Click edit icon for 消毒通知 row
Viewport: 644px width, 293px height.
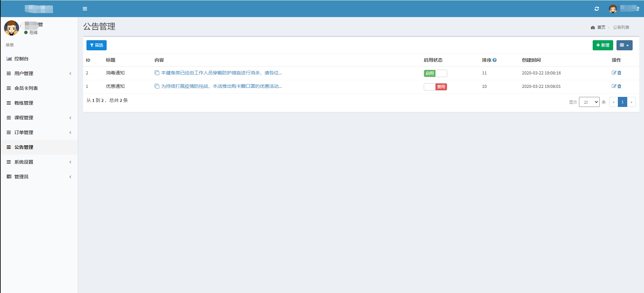[614, 73]
